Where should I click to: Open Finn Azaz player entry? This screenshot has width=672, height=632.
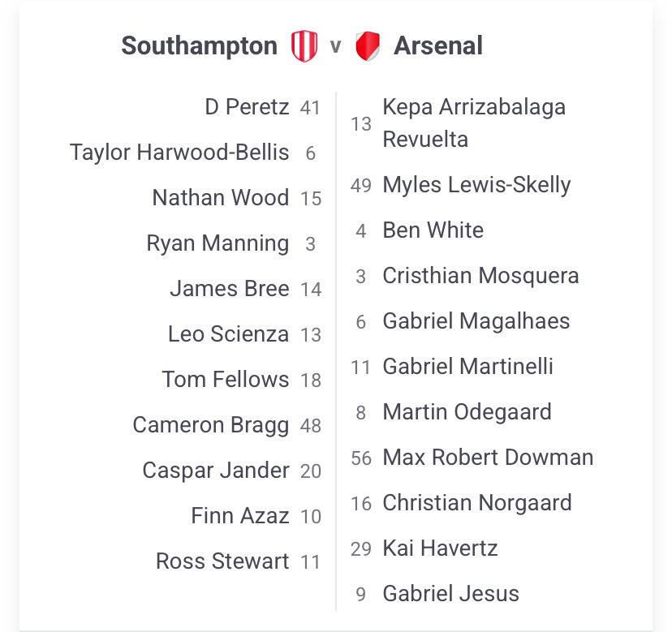tap(240, 516)
